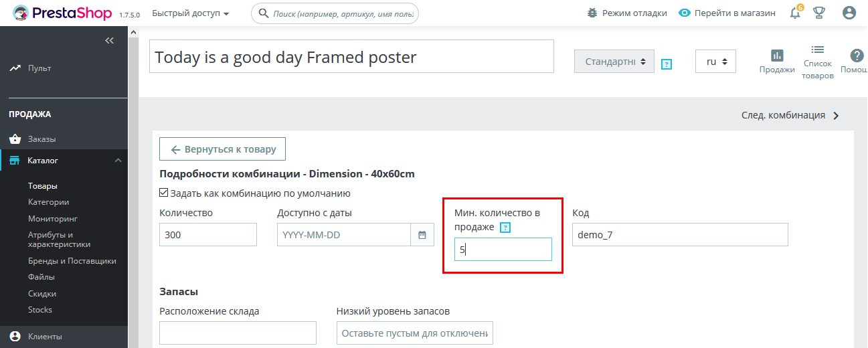Open the calendar date picker icon
Image resolution: width=868 pixels, height=348 pixels.
click(x=422, y=235)
